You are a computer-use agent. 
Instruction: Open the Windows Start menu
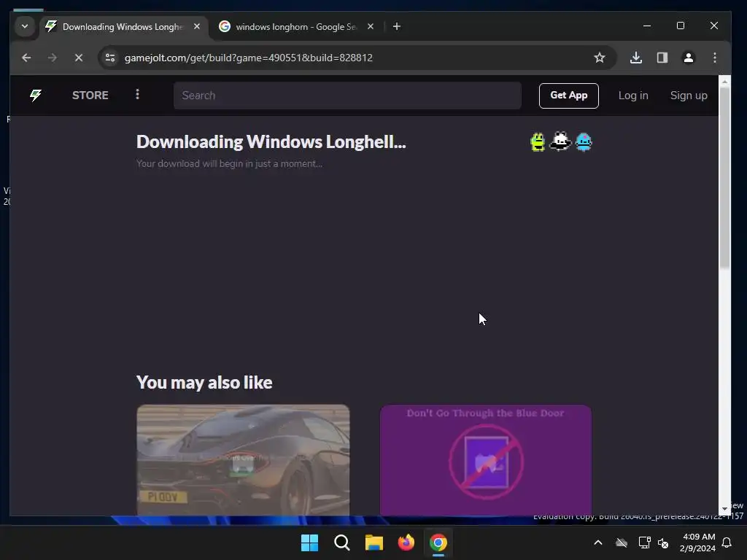pos(309,542)
